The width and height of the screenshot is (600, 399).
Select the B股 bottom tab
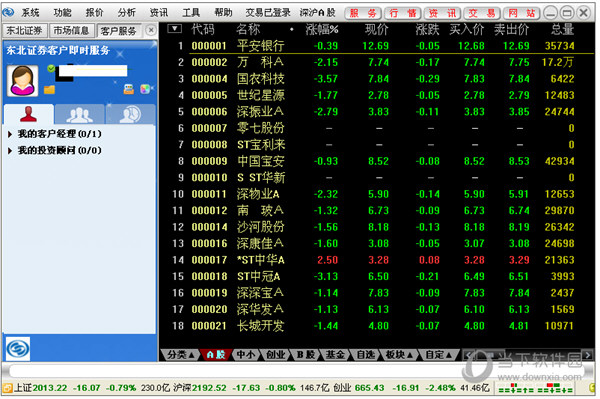306,355
